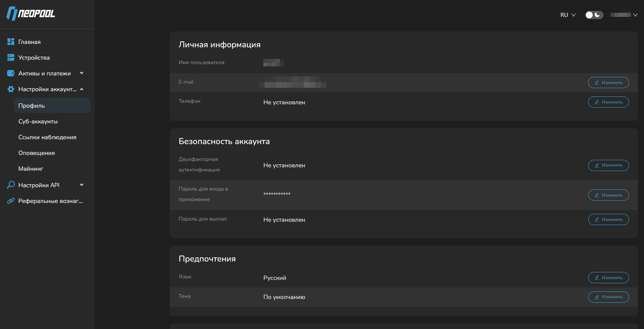
Task: Click the referral rewards link icon
Action: tap(11, 201)
